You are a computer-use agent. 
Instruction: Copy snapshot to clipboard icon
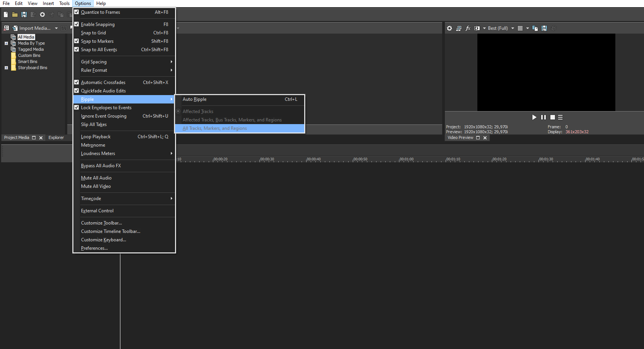(x=535, y=28)
